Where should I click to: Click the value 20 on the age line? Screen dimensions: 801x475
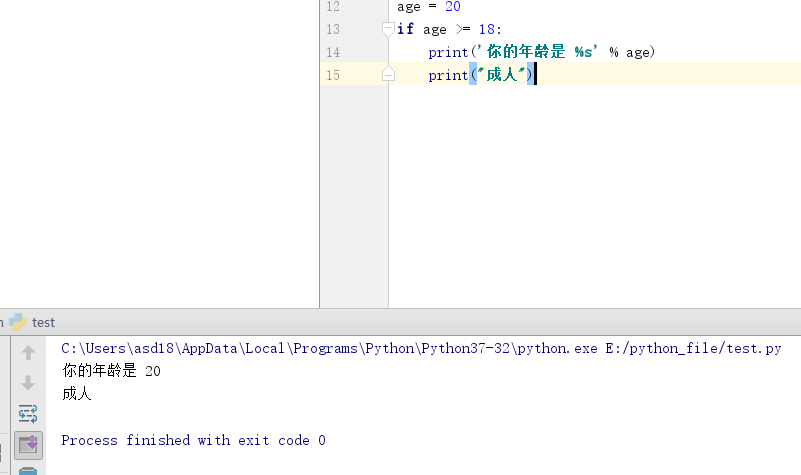[x=453, y=7]
